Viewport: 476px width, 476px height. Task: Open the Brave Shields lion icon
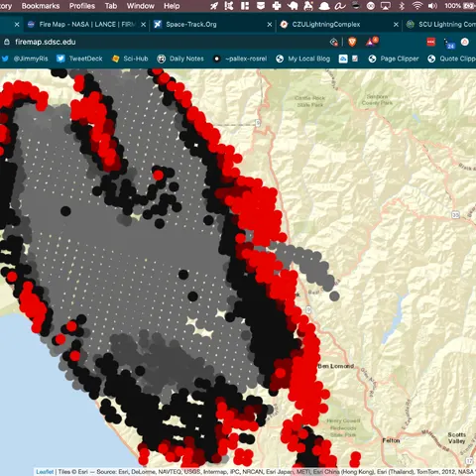tap(352, 42)
